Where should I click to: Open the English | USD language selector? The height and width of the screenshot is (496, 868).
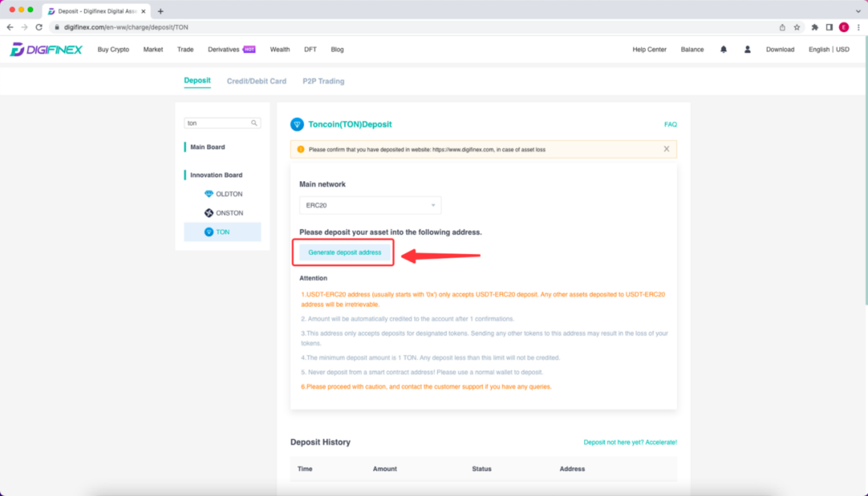click(x=829, y=50)
